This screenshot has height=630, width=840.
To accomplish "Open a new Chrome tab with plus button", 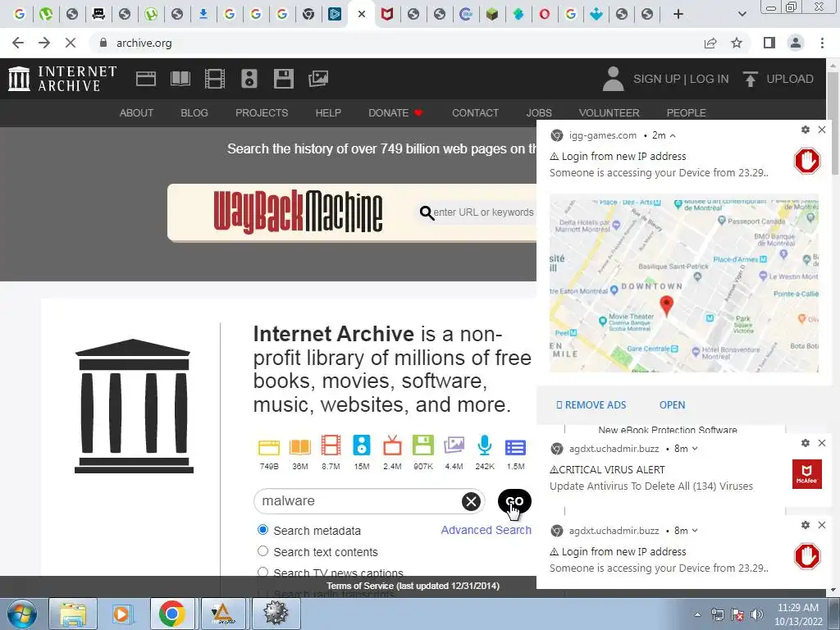I will [x=678, y=14].
